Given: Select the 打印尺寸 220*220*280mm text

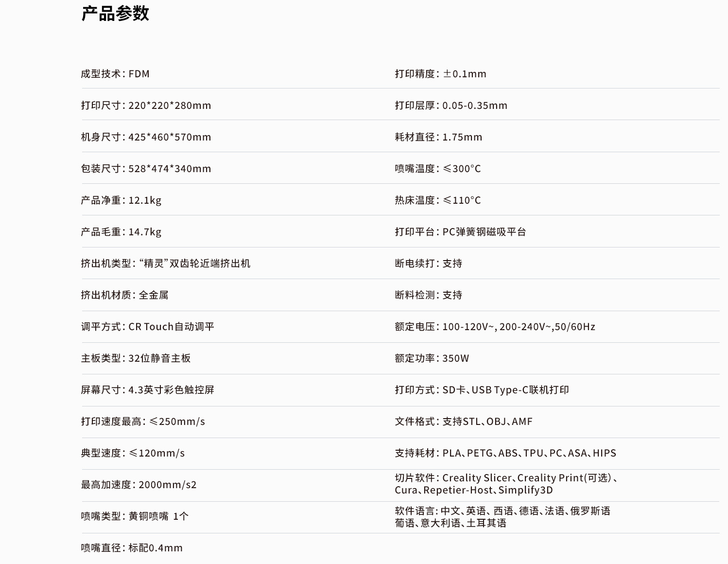Looking at the screenshot, I should click(146, 106).
